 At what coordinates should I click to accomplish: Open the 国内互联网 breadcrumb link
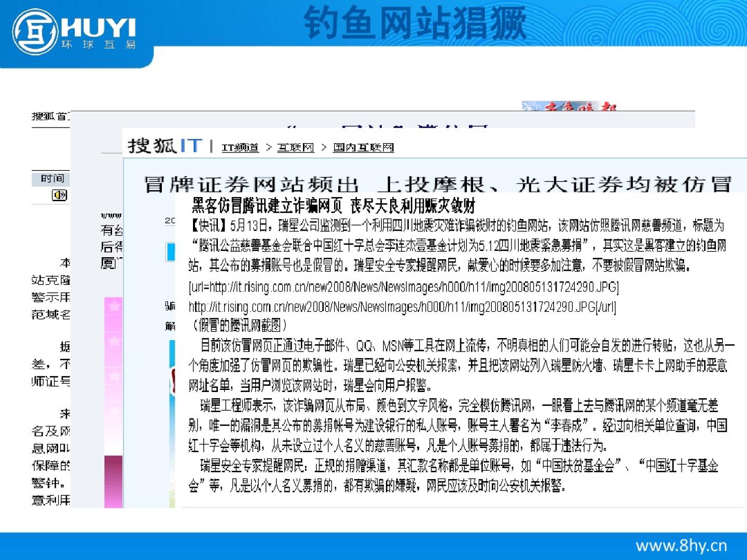(x=363, y=147)
